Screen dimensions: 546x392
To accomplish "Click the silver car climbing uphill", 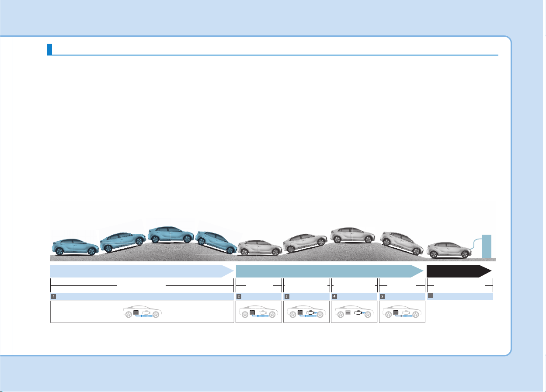I will coord(306,244).
